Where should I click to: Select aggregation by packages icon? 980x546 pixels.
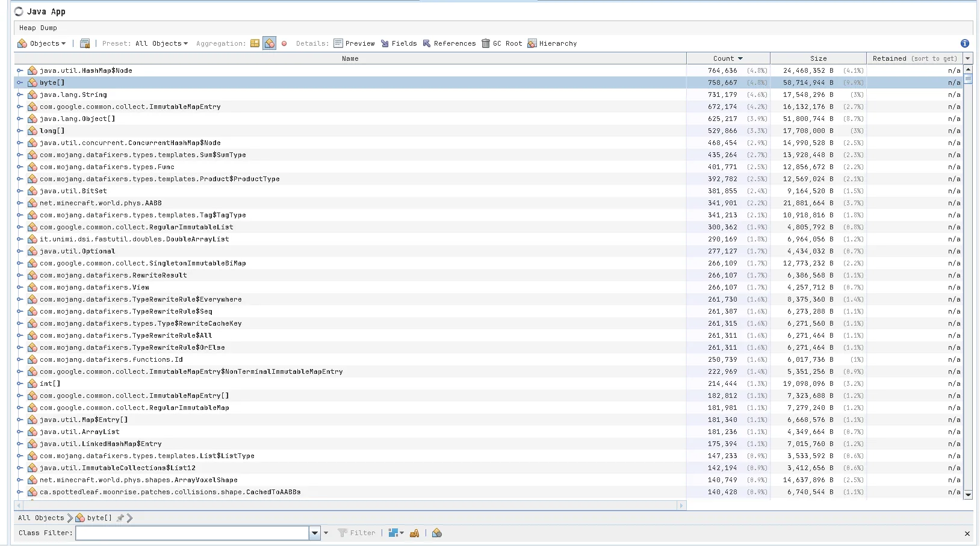255,43
